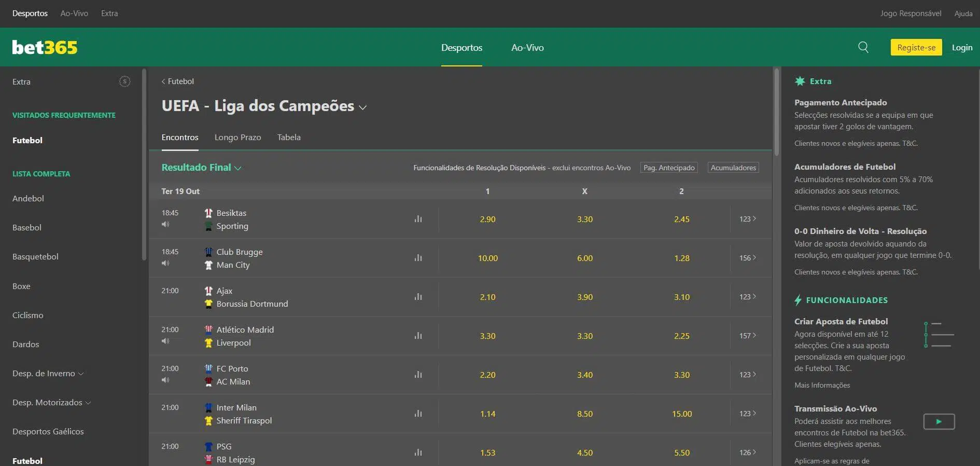The width and height of the screenshot is (980, 466).
Task: Select Dardos in the sports list
Action: (25, 344)
